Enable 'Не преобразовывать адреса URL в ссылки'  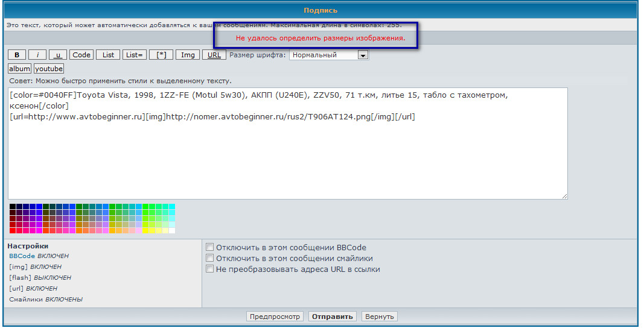(x=210, y=269)
